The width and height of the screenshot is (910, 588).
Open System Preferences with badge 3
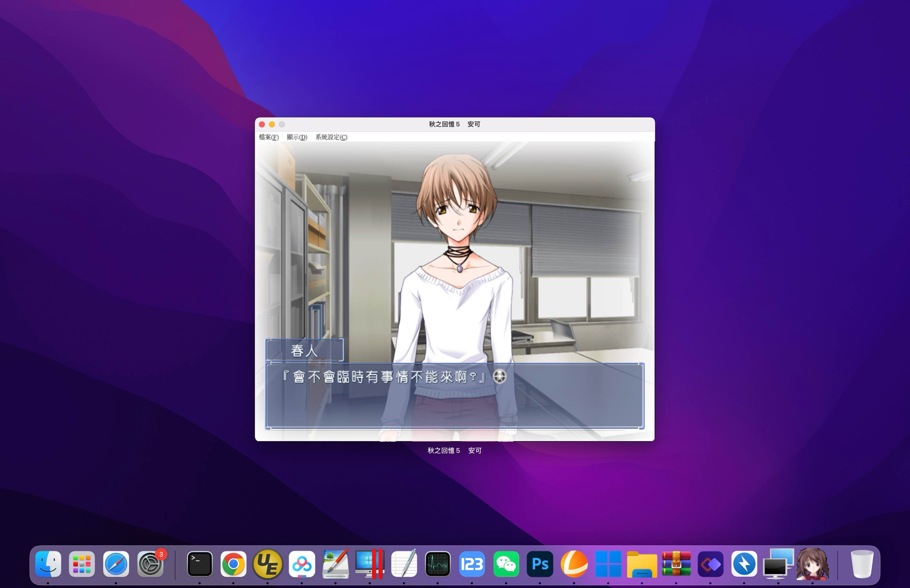(x=150, y=564)
